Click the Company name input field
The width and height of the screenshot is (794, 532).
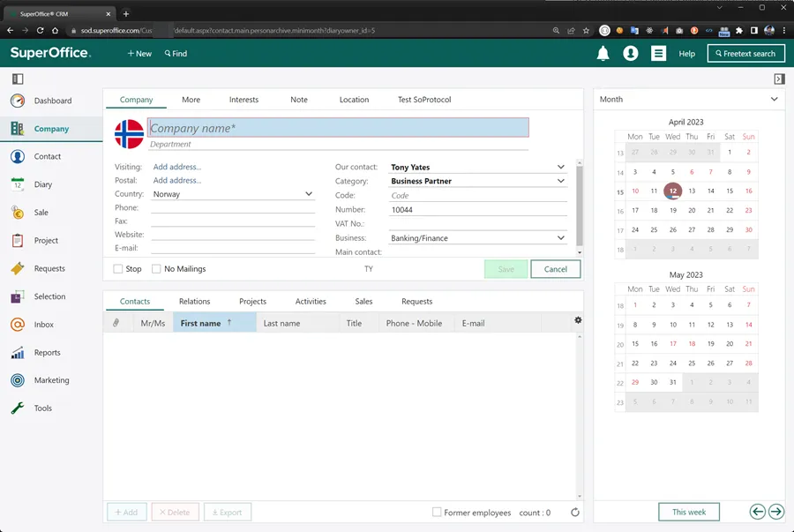coord(339,128)
